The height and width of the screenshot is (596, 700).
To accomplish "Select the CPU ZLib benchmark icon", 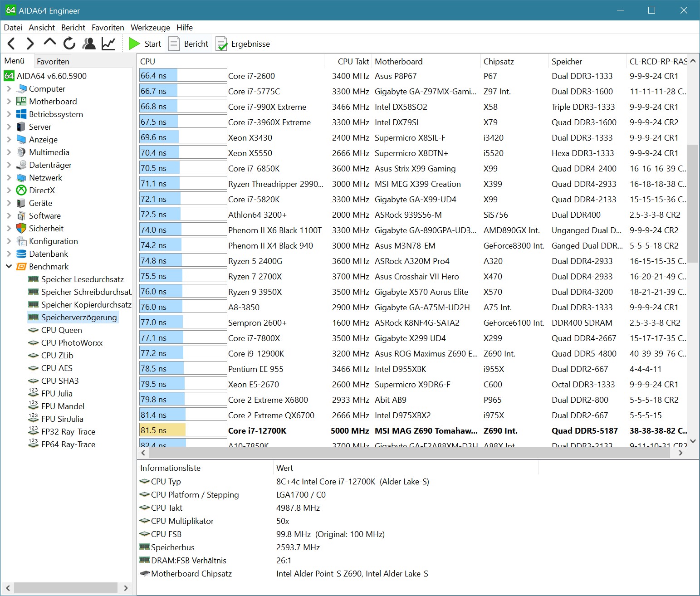I will [x=33, y=356].
